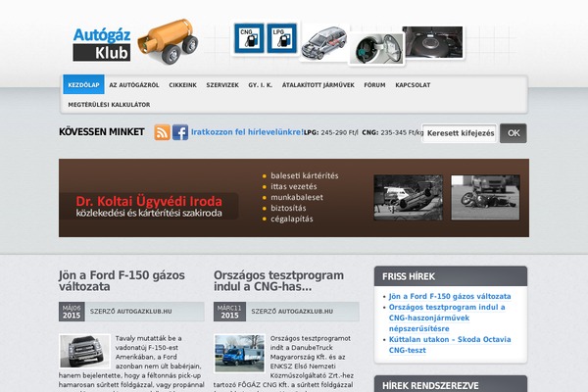Click the KÖVESSEN MINKET heading
The image size is (588, 392).
102,132
